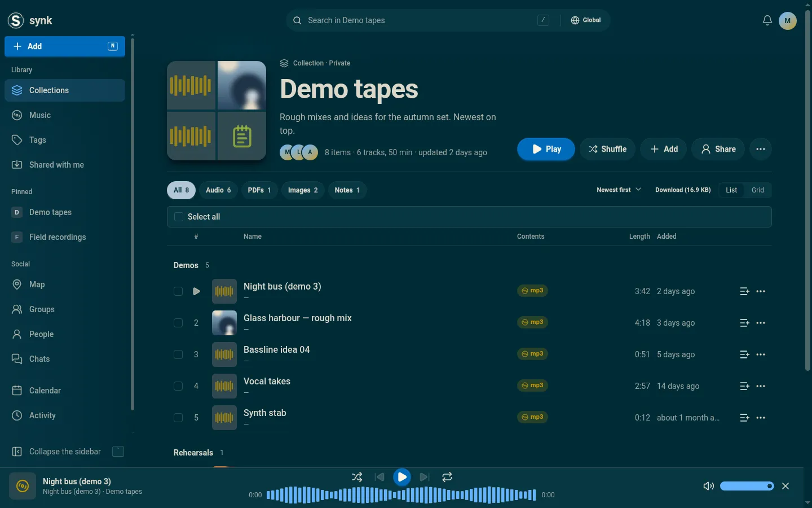This screenshot has width=812, height=508.
Task: Filter by Images 2 tab
Action: [x=303, y=190]
